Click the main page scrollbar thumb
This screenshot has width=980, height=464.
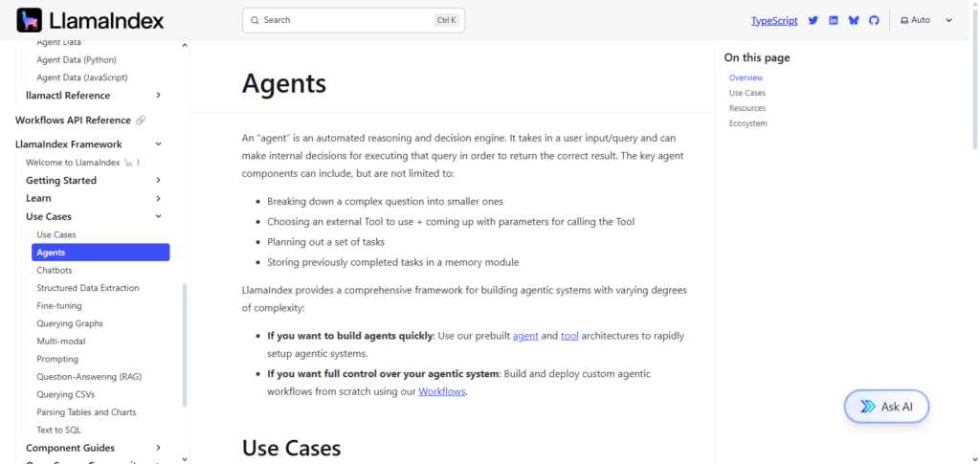[x=975, y=80]
